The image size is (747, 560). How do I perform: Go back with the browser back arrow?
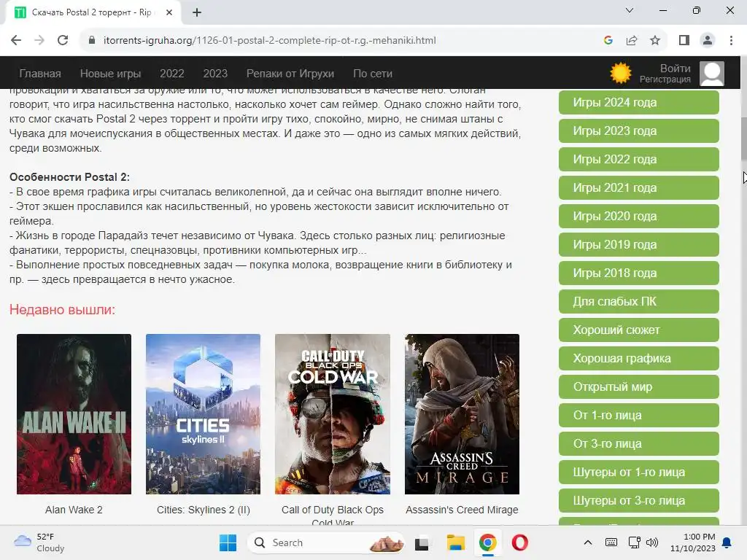(16, 41)
